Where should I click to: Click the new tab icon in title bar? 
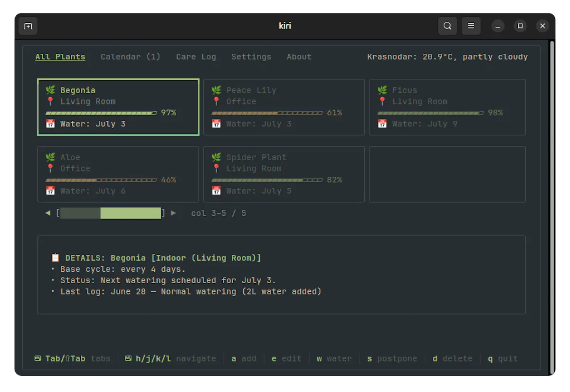(x=28, y=26)
